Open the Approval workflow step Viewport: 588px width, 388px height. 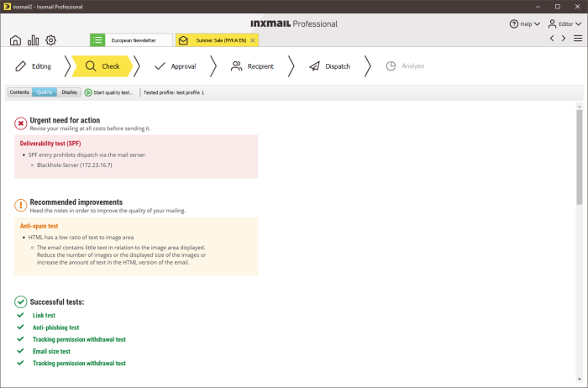point(175,66)
